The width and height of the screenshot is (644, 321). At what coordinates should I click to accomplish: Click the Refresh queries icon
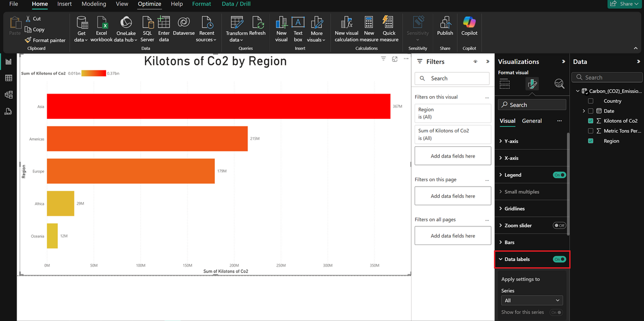pos(257,23)
